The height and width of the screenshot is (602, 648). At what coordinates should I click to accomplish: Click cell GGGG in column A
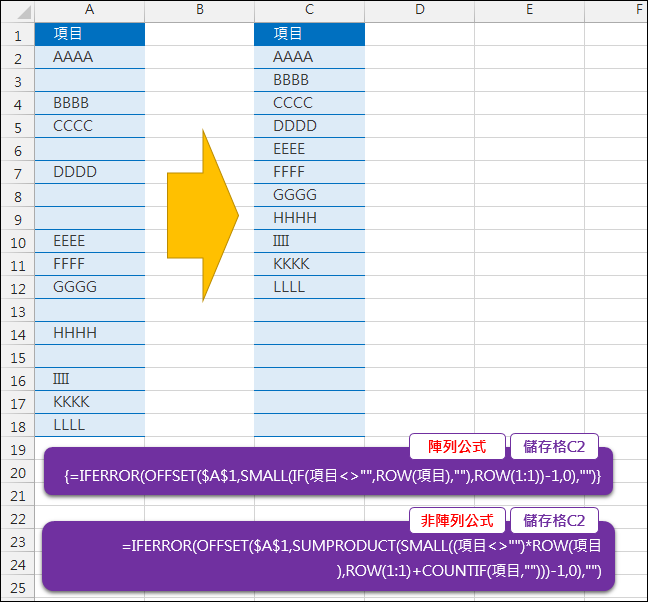coord(90,287)
